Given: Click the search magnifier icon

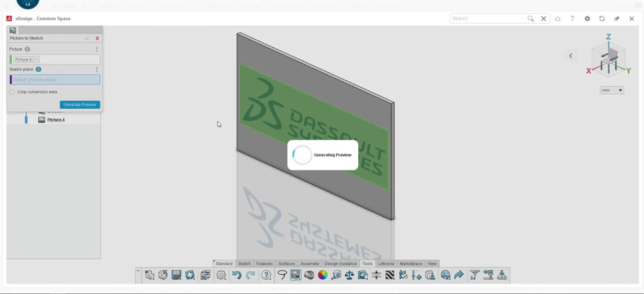Looking at the screenshot, I should coord(531,19).
